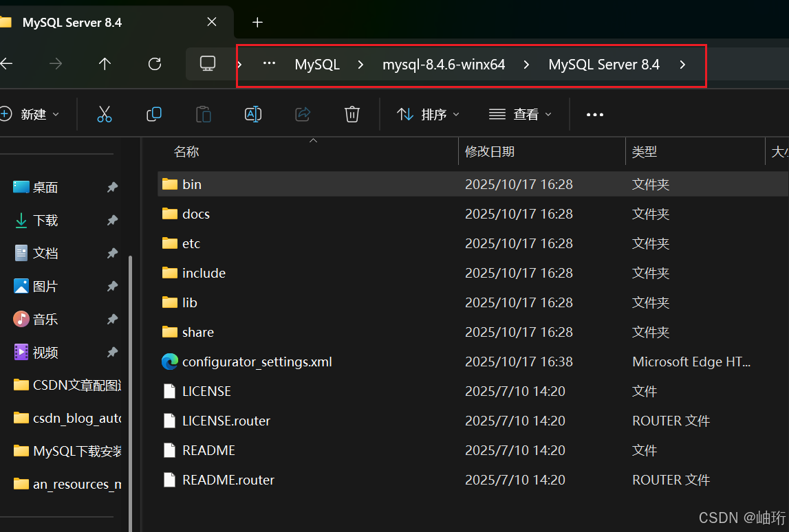Click the Share icon
789x532 pixels.
[303, 114]
